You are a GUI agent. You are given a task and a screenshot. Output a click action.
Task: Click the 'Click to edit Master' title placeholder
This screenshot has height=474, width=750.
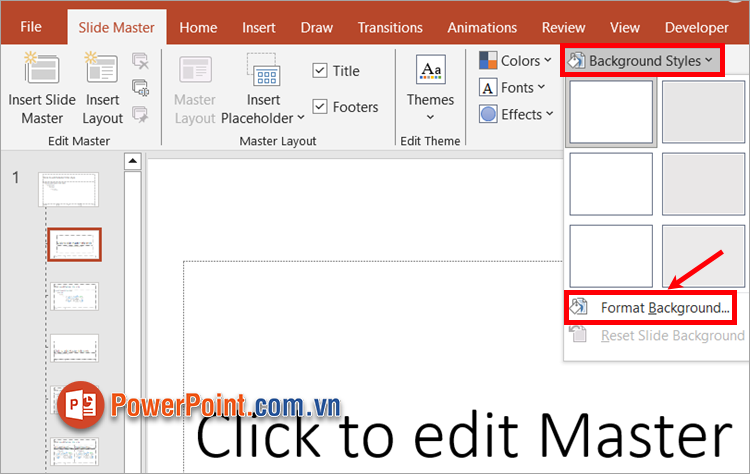(x=464, y=436)
